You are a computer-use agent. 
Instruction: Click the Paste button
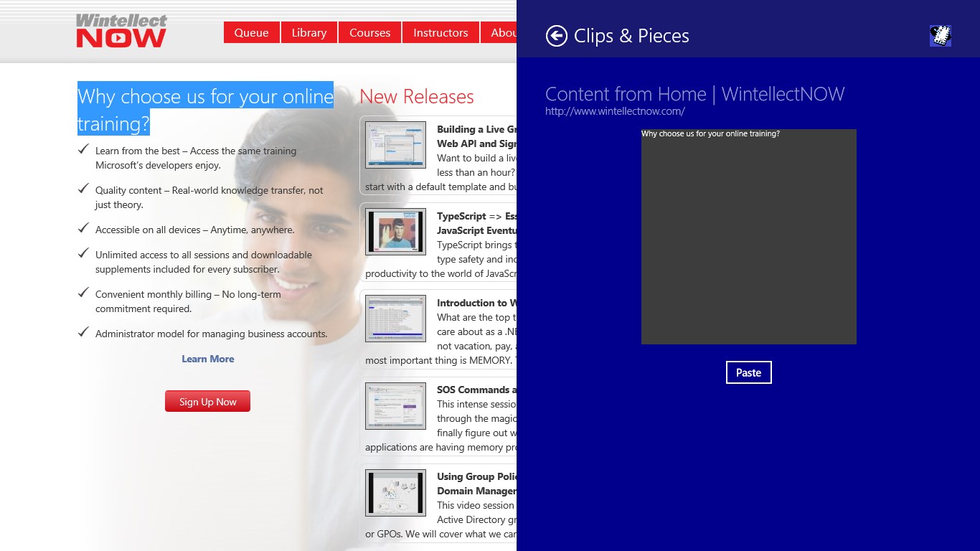pyautogui.click(x=748, y=372)
